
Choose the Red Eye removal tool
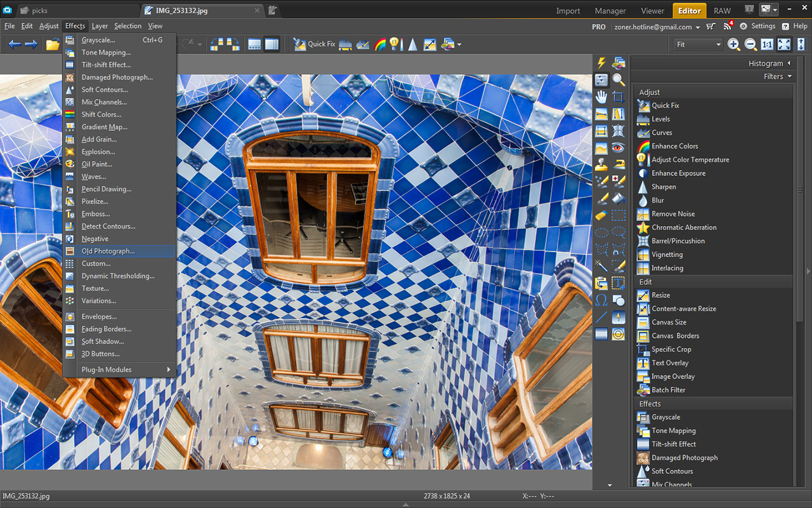[x=619, y=148]
